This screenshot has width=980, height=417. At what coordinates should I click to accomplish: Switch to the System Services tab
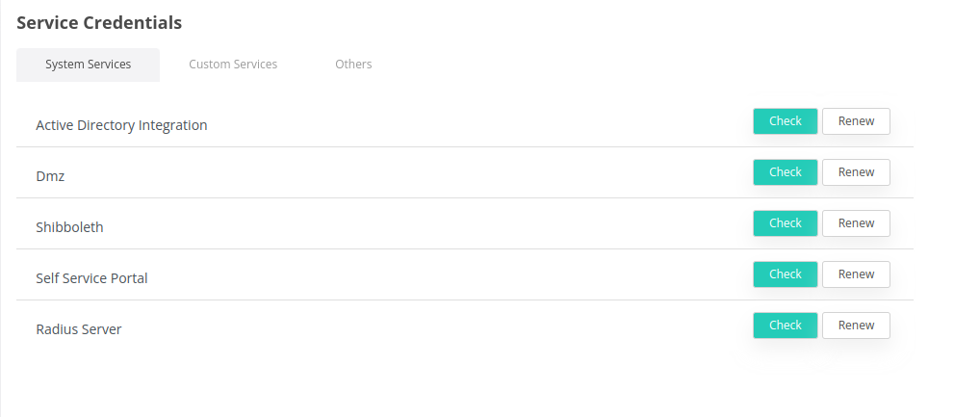tap(88, 65)
